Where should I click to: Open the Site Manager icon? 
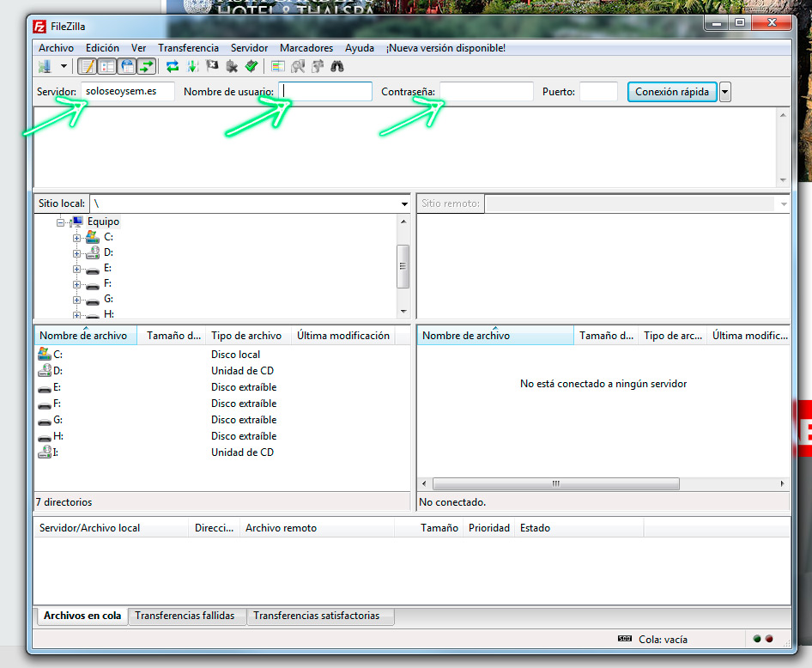(x=45, y=66)
